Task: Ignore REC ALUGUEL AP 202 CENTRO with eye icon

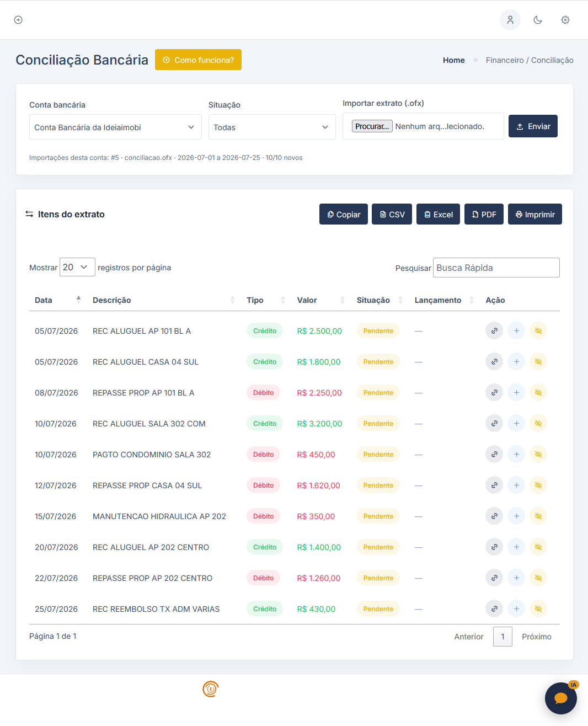Action: pos(538,547)
